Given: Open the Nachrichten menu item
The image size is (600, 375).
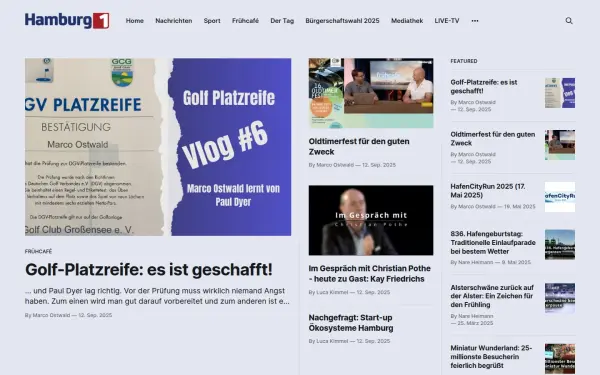Looking at the screenshot, I should (174, 21).
